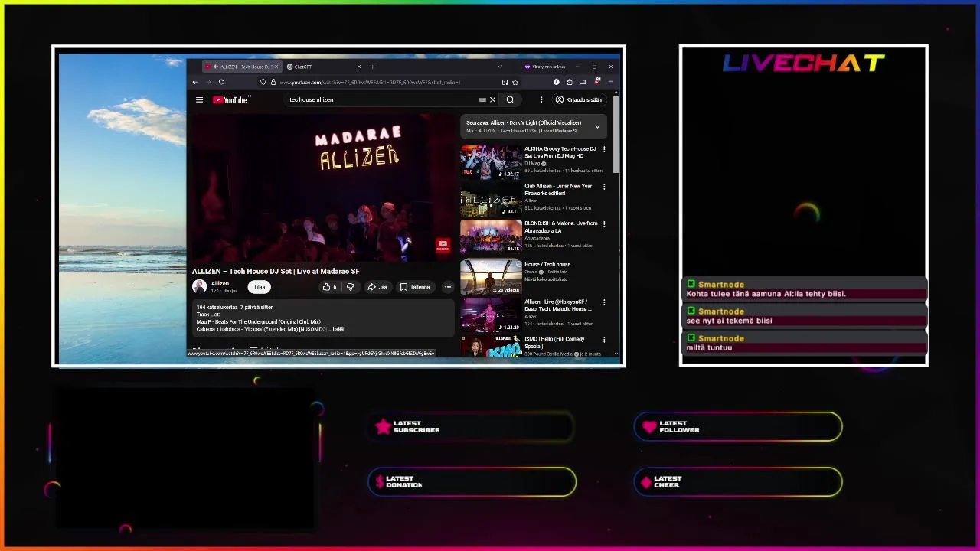Open Club Allizen Lunar New Year thumbnail
Screen dimensions: 980x551
491,199
